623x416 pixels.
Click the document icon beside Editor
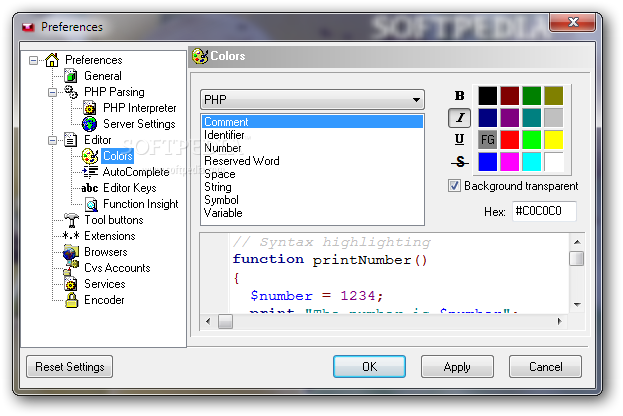coord(71,140)
